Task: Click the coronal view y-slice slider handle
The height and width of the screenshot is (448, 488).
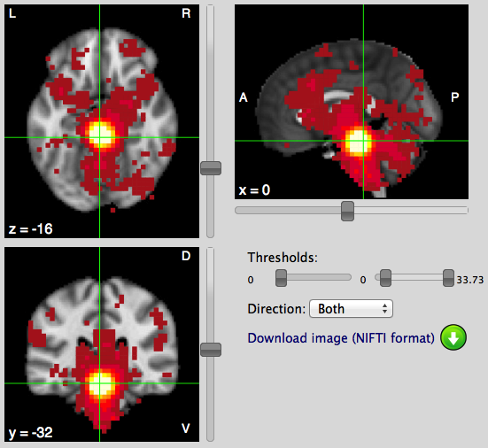Action: click(211, 350)
